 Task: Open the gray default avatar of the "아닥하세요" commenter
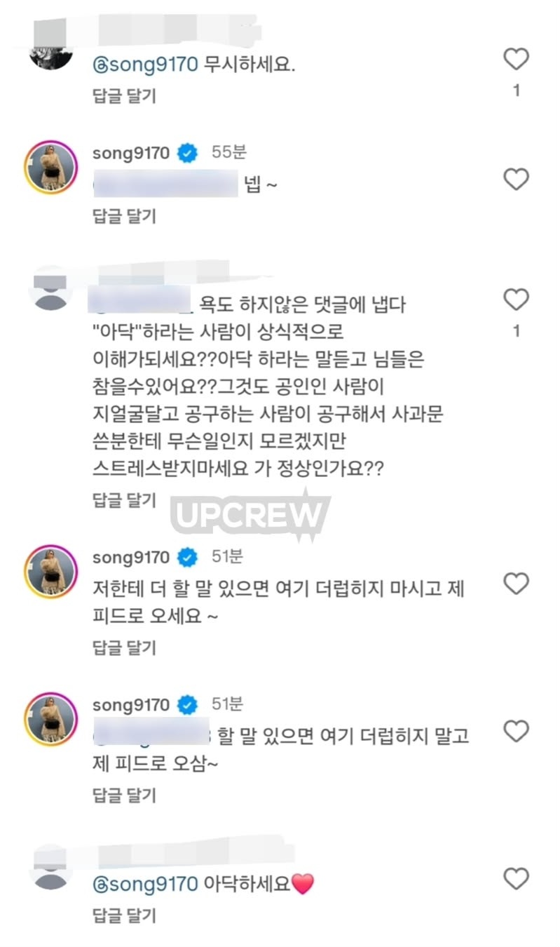50,870
